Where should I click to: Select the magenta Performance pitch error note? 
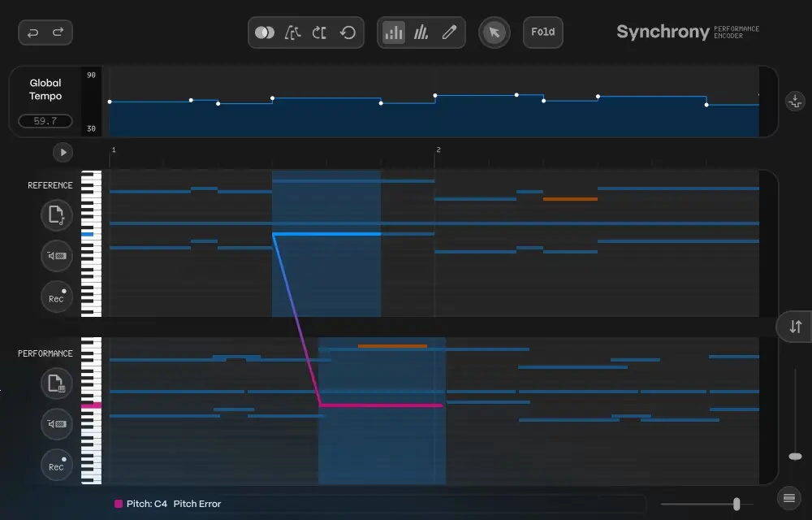coord(382,405)
